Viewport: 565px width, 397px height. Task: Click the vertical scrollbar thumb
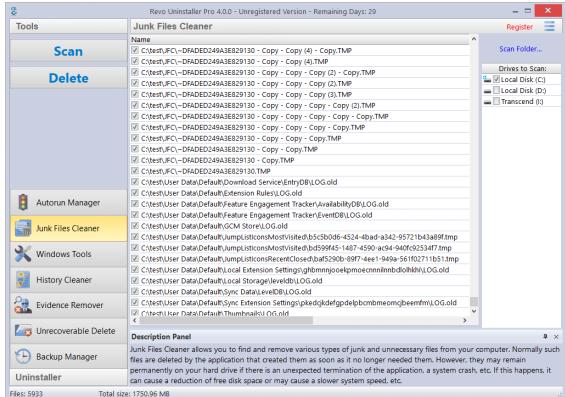pos(474,301)
